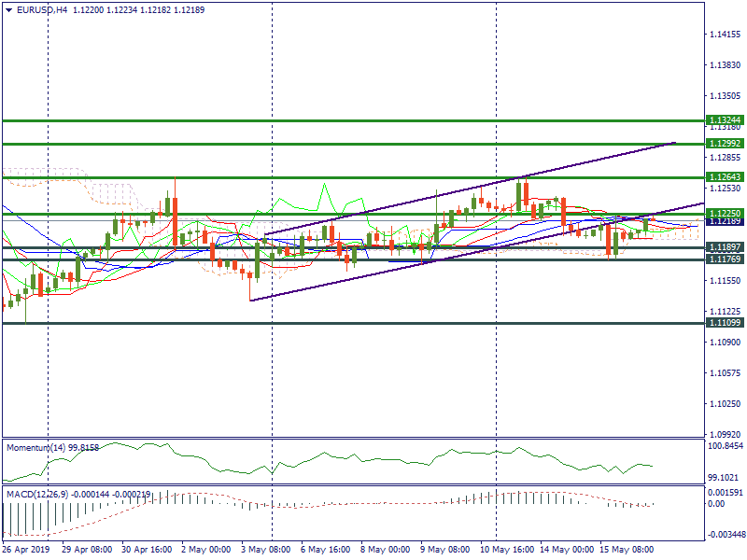Screen dimensions: 747x560
Task: Select the 1.12992 price level label
Action: [725, 144]
